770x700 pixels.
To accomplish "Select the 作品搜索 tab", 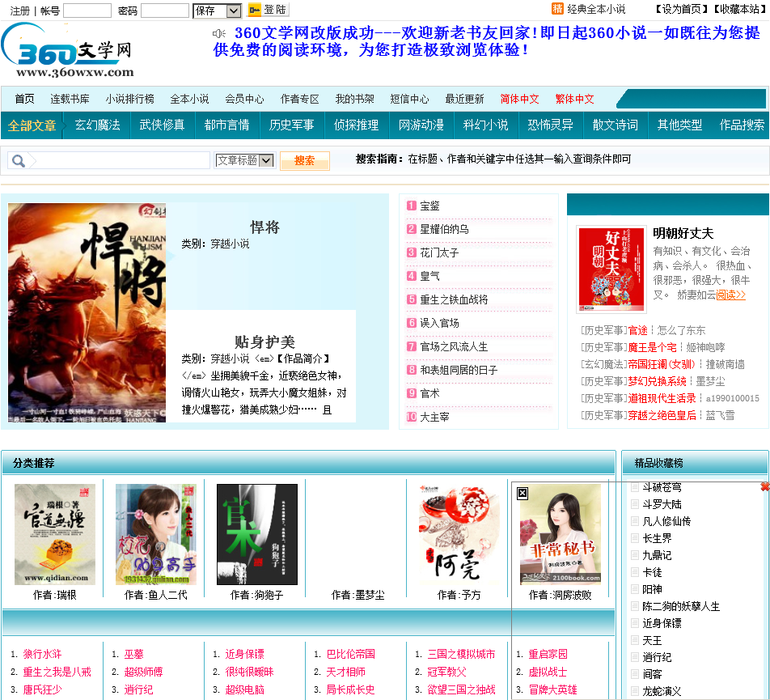I will tap(742, 125).
